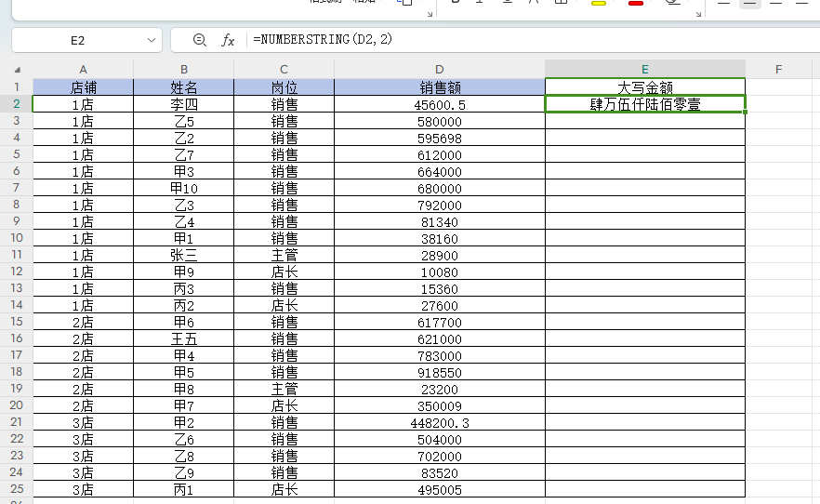This screenshot has height=504, width=820.
Task: Click the 岗位 header cell
Action: [x=284, y=87]
